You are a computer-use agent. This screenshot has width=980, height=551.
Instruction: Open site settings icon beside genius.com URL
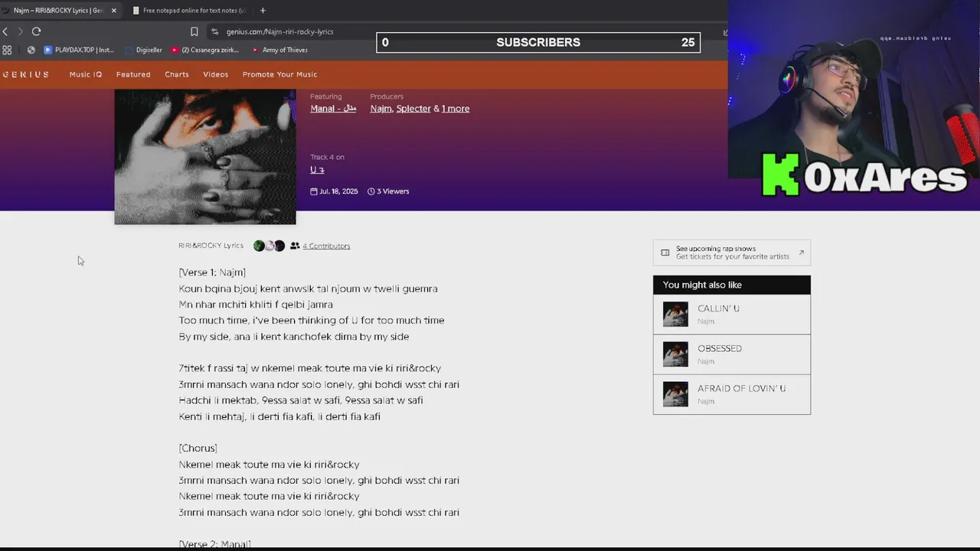click(215, 31)
